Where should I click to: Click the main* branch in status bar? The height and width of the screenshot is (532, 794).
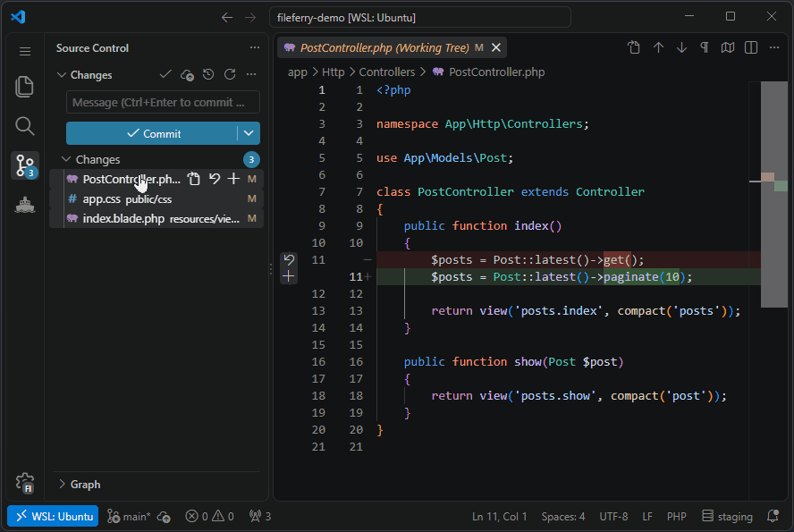click(129, 516)
